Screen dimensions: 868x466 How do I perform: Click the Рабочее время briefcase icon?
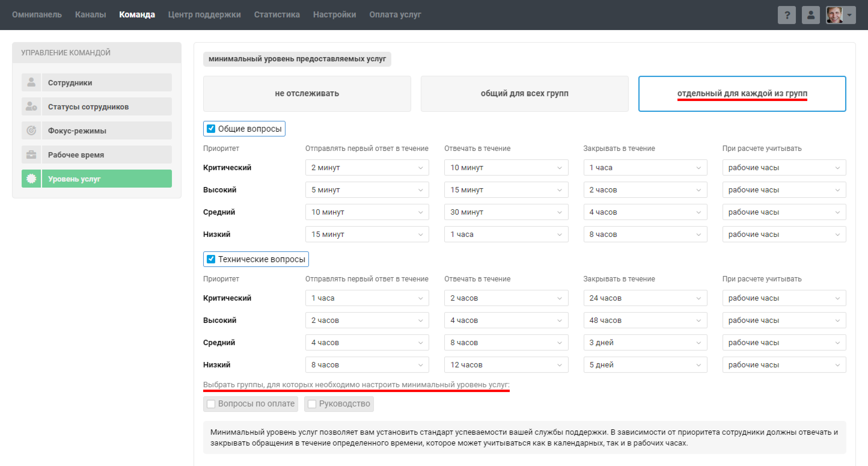pyautogui.click(x=31, y=155)
